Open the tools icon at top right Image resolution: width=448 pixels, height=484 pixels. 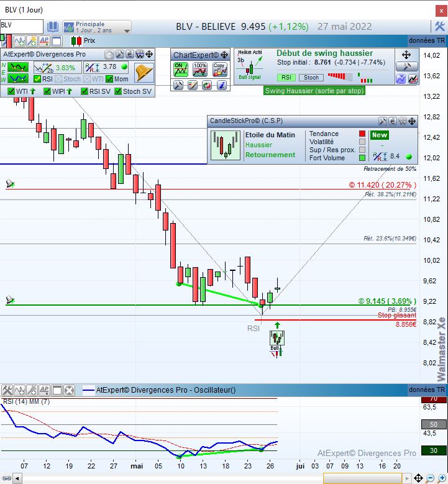439,27
